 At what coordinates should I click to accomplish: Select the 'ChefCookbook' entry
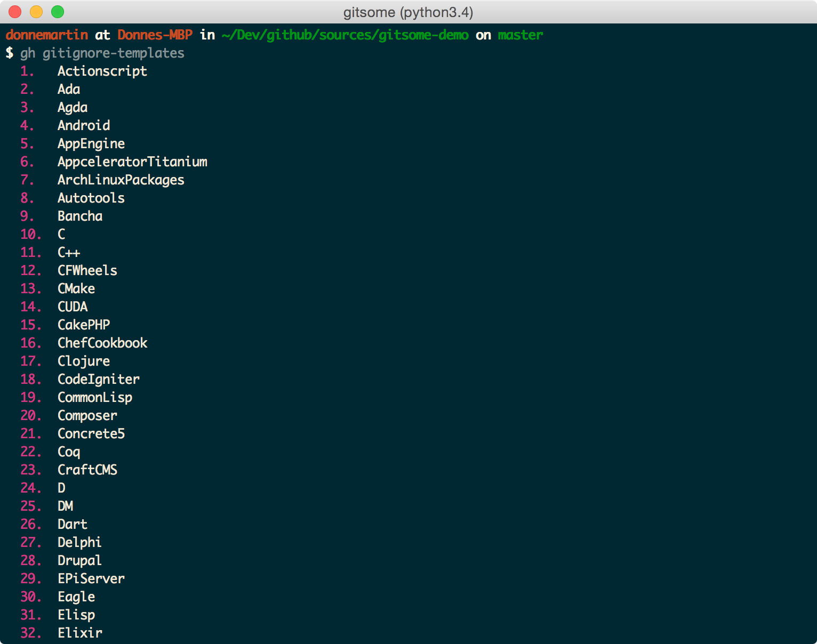pyautogui.click(x=102, y=343)
